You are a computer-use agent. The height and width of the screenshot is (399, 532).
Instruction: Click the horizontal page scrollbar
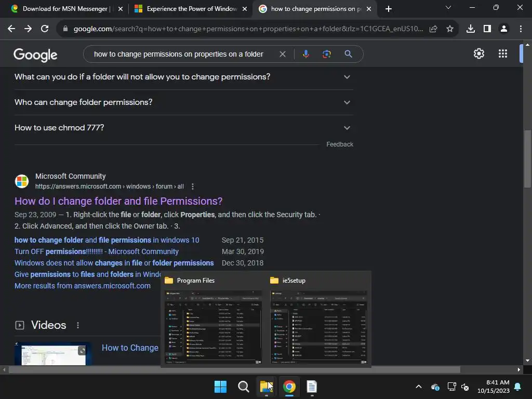[x=234, y=370]
